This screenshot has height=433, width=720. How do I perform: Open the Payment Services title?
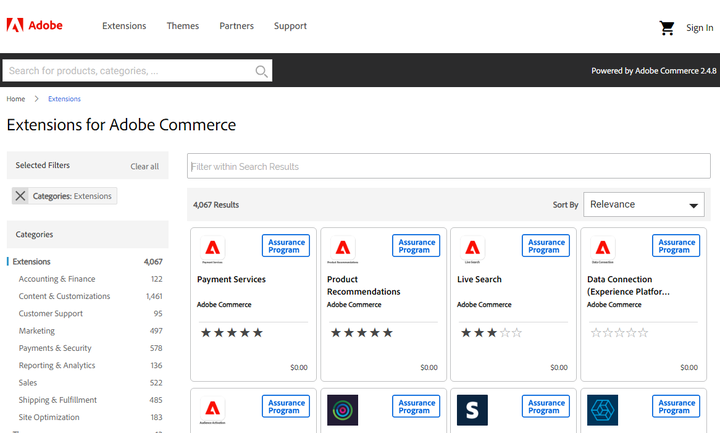tap(231, 279)
